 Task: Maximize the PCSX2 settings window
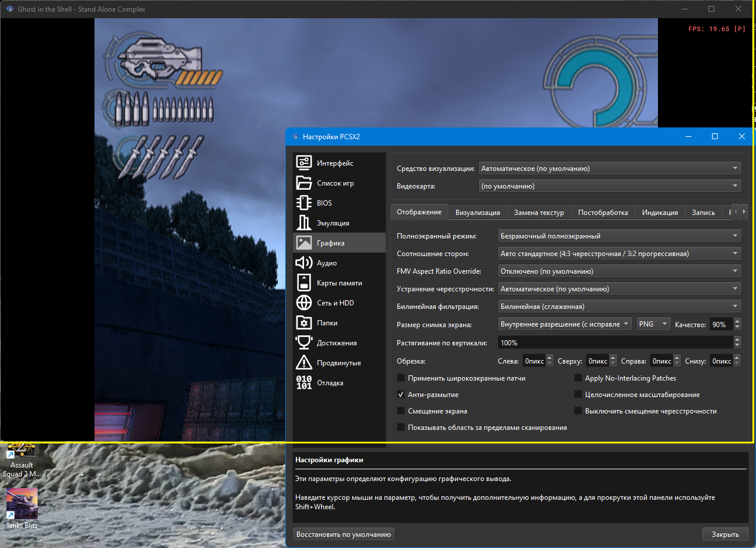(715, 136)
